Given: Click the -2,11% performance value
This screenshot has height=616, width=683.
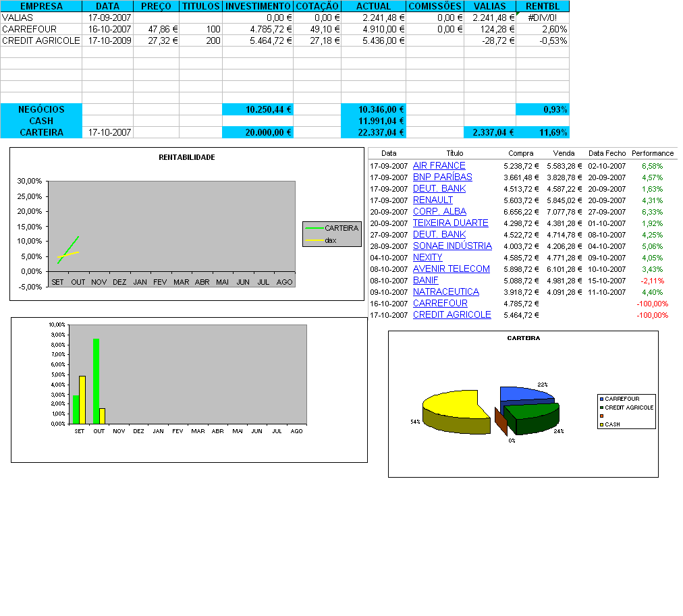Looking at the screenshot, I should pyautogui.click(x=653, y=281).
